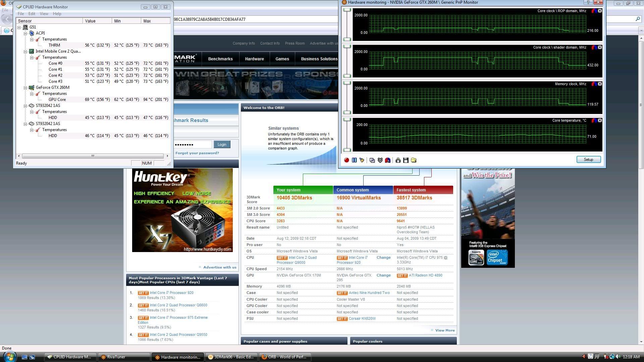Click the Business Solutions tab
This screenshot has height=362, width=644.
319,59
